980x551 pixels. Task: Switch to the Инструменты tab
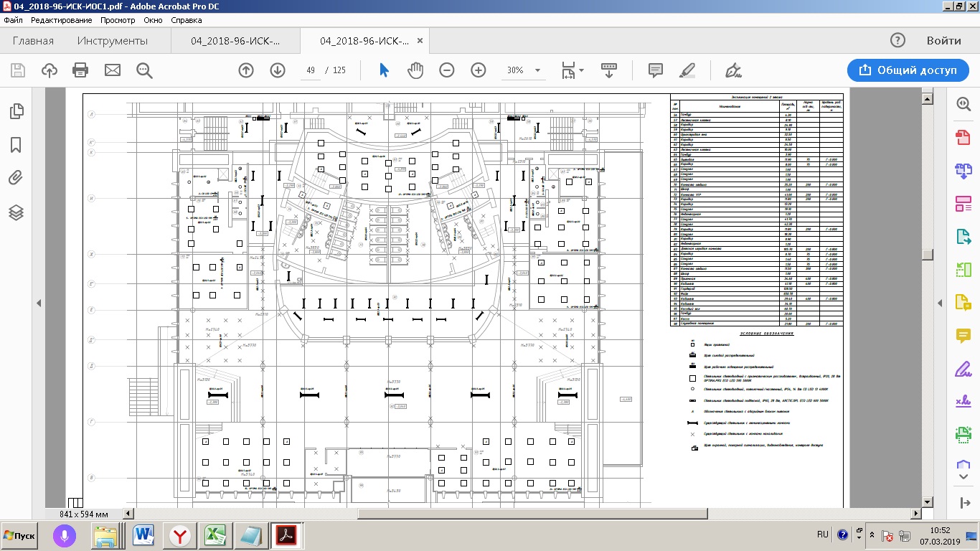(113, 41)
